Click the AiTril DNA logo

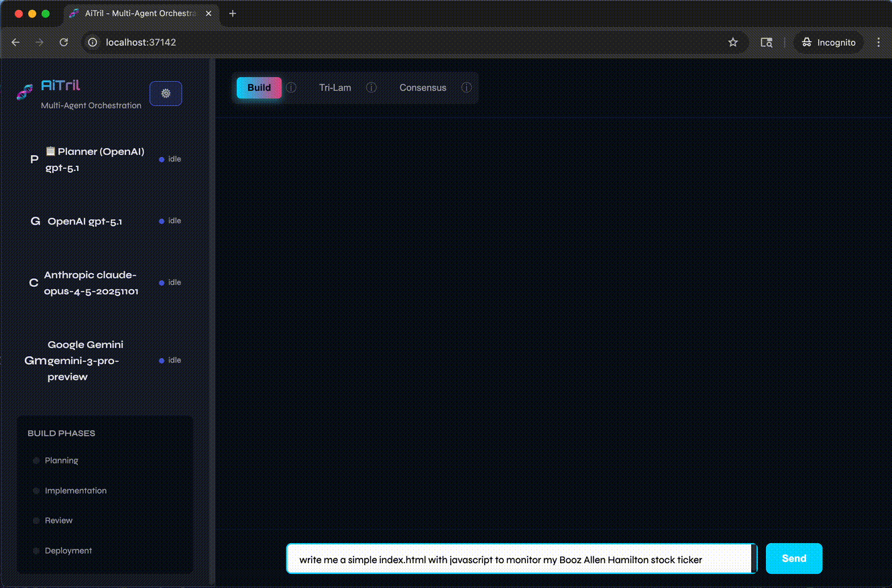25,93
